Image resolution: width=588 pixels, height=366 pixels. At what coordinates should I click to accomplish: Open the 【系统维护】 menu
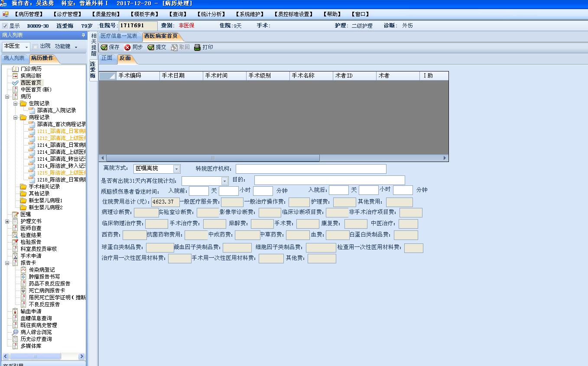(250, 14)
